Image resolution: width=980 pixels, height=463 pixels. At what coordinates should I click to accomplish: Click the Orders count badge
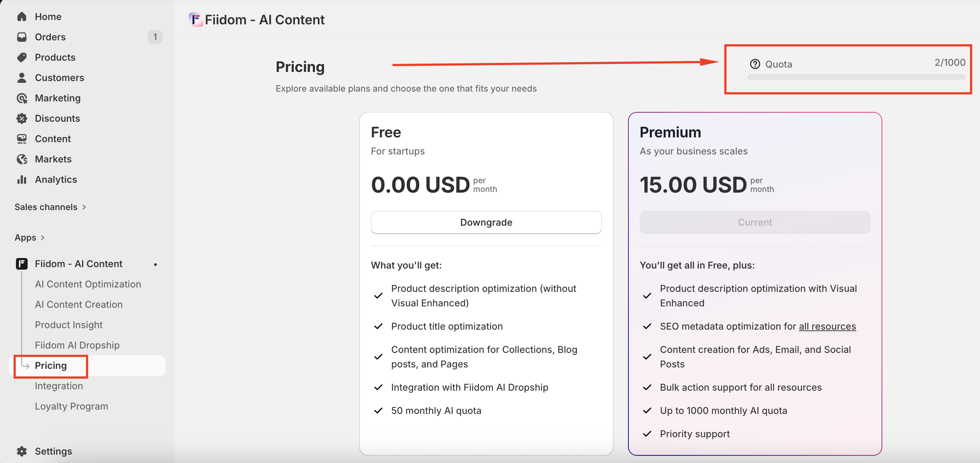point(155,37)
